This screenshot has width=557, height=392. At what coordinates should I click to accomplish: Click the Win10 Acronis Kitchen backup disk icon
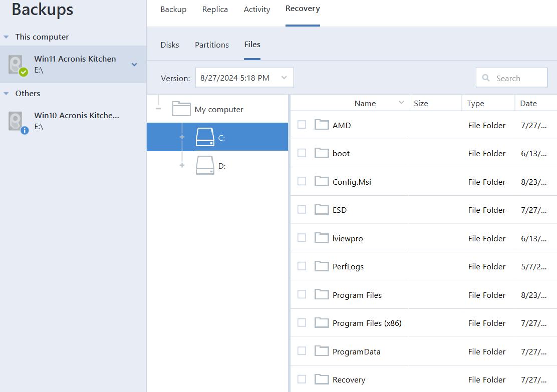[x=17, y=122]
